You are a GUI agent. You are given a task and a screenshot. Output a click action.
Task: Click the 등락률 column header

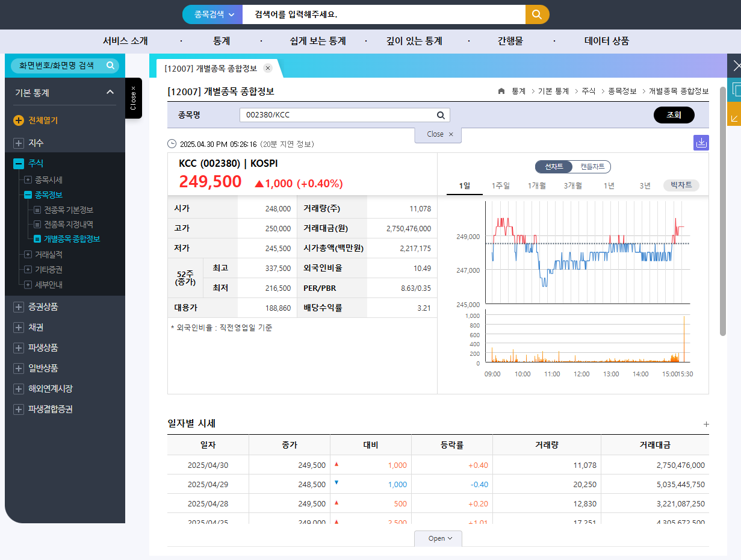coord(452,445)
